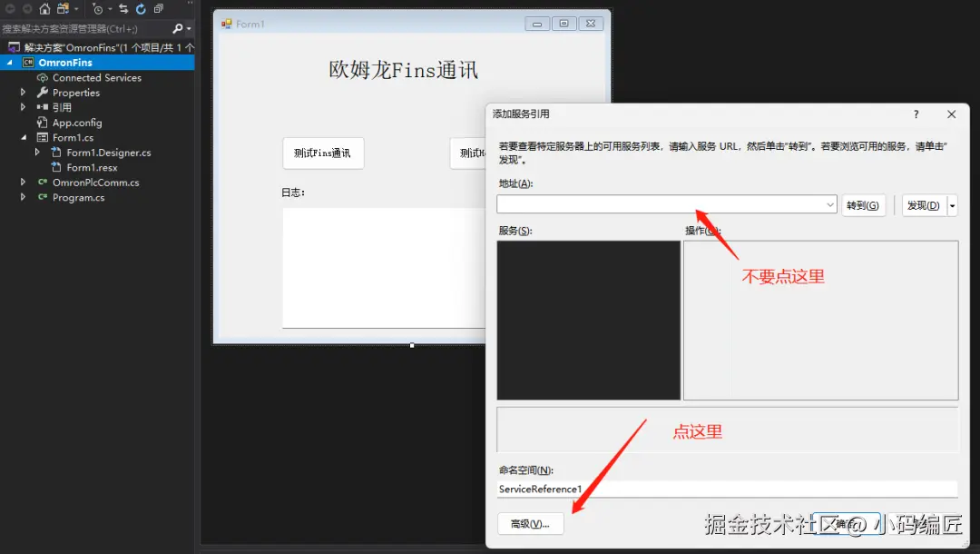Select Connected Services in the tree

pyautogui.click(x=97, y=77)
